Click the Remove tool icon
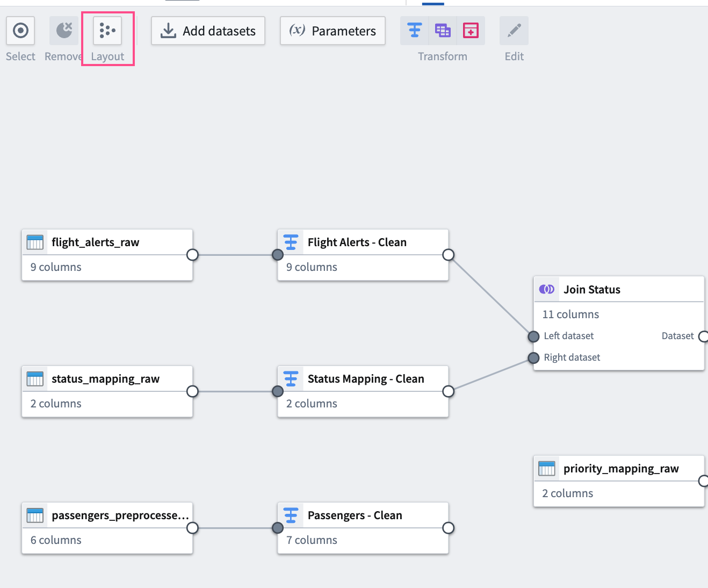Screen dimensions: 708x588 tap(63, 31)
